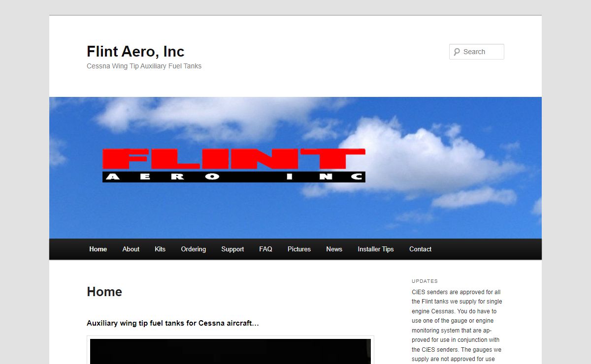Screen dimensions: 591x364
Task: Open the Kits menu item
Action: (160, 249)
